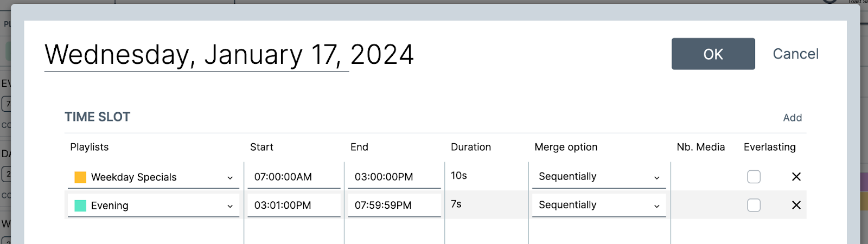Image resolution: width=868 pixels, height=244 pixels.
Task: Toggle Everlasting checkbox for Evening row
Action: click(754, 205)
